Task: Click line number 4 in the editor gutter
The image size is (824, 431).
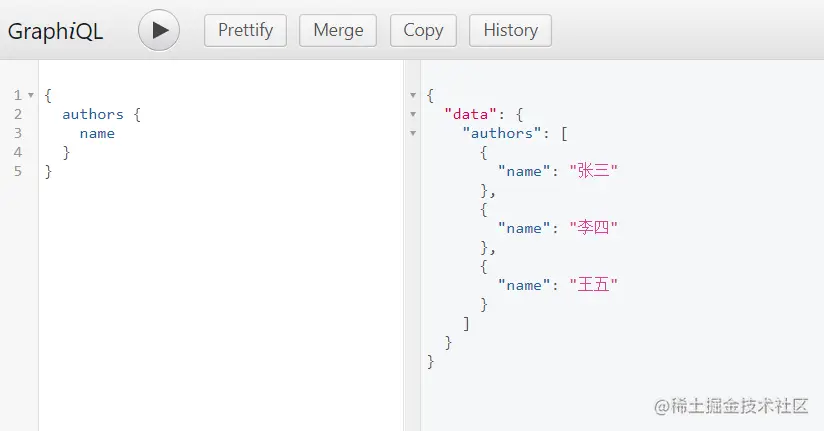Action: coord(18,152)
